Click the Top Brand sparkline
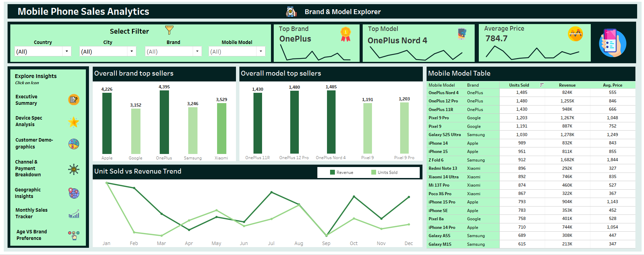Image resolution: width=644 pixels, height=255 pixels. coord(315,53)
